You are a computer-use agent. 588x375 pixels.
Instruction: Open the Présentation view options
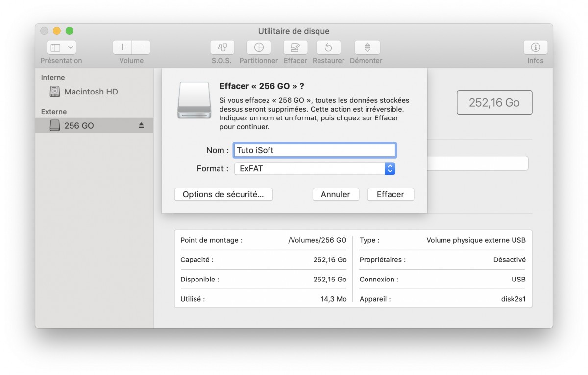click(61, 47)
